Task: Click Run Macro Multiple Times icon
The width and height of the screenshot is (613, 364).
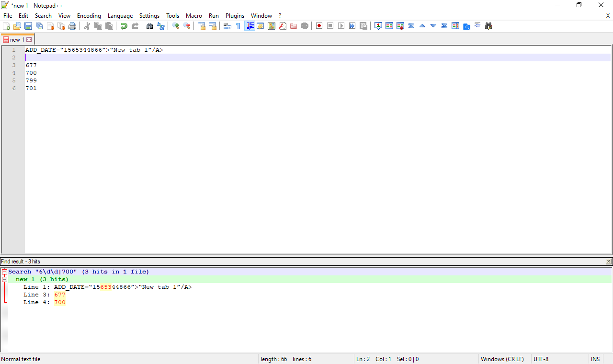Action: (x=352, y=26)
